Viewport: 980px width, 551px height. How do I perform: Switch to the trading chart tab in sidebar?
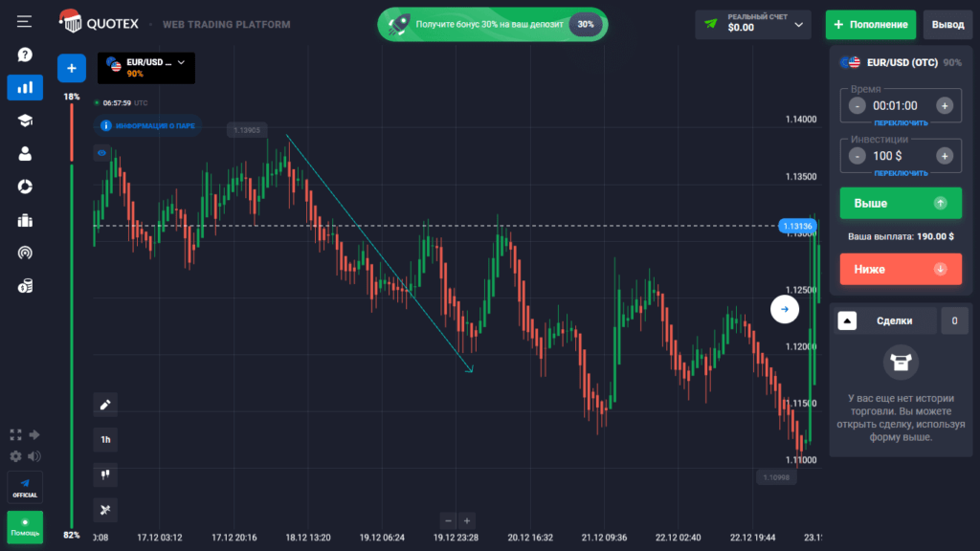pos(25,88)
